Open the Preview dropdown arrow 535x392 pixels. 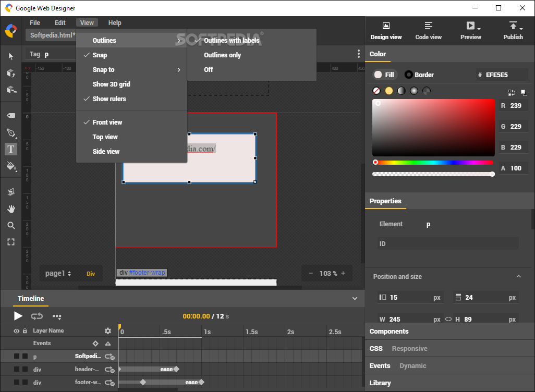click(x=479, y=29)
